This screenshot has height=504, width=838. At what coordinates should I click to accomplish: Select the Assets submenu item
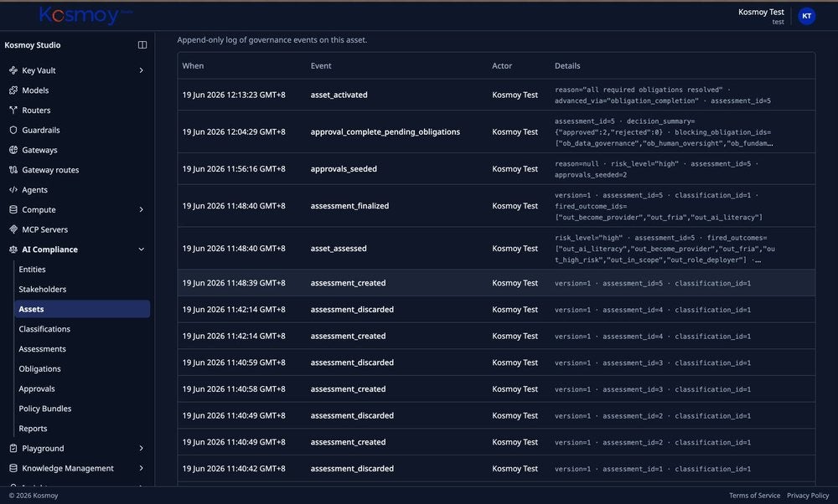(x=82, y=309)
